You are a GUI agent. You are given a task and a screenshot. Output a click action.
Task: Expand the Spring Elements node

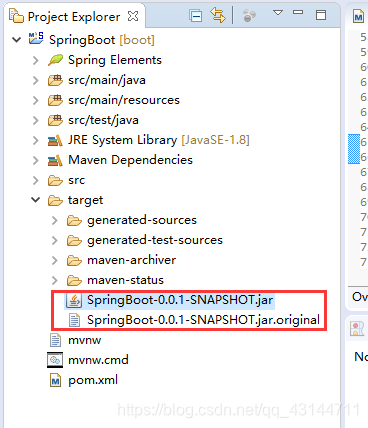click(x=35, y=60)
